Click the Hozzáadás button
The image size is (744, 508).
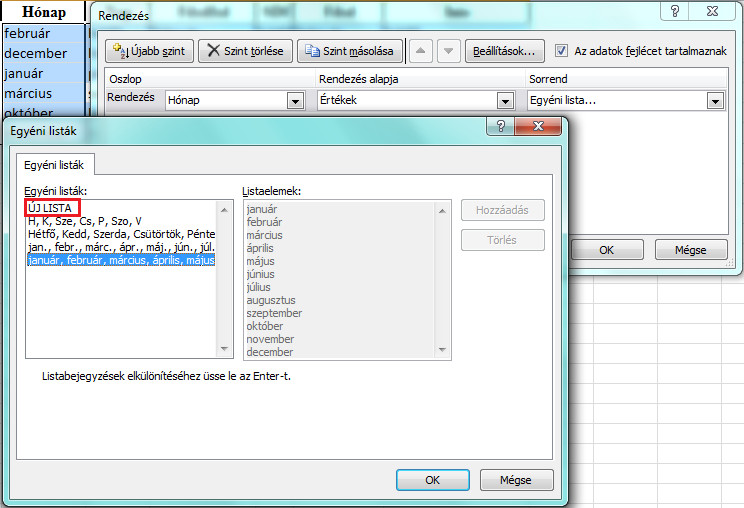point(502,210)
